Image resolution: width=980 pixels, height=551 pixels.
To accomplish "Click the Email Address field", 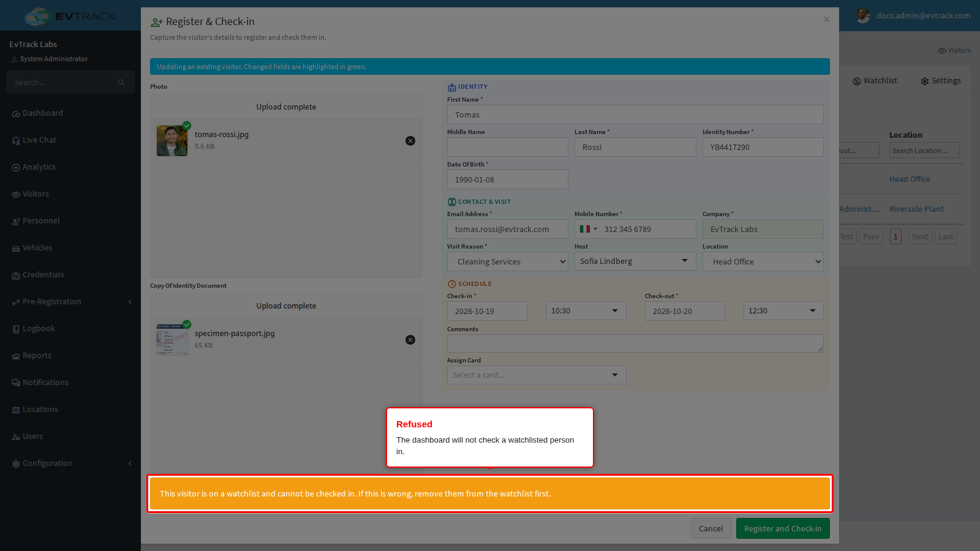I will click(x=508, y=229).
